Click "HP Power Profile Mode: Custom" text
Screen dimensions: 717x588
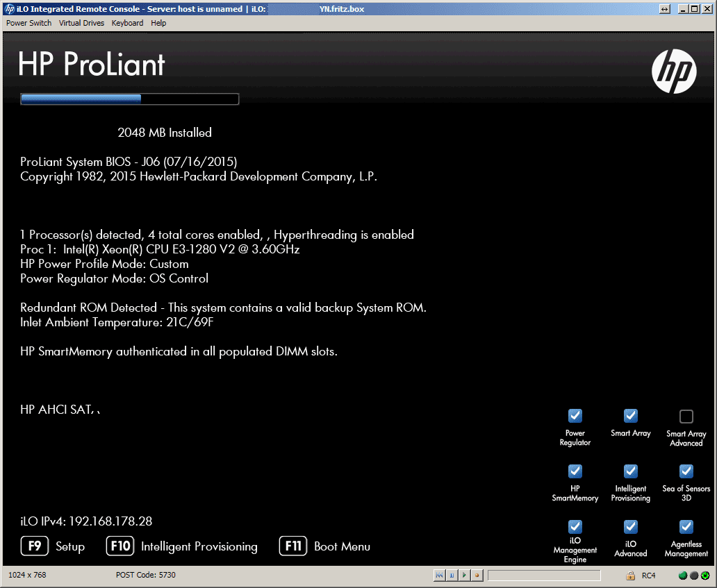tap(104, 264)
